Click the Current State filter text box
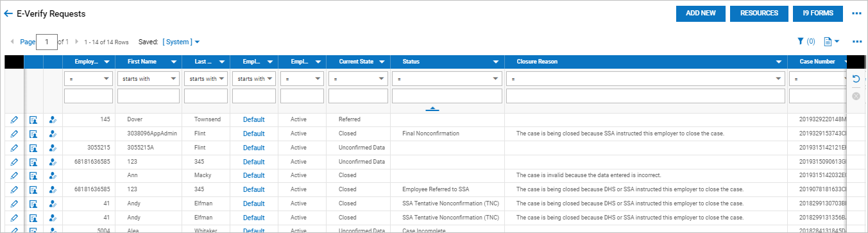The image size is (868, 233). (359, 96)
